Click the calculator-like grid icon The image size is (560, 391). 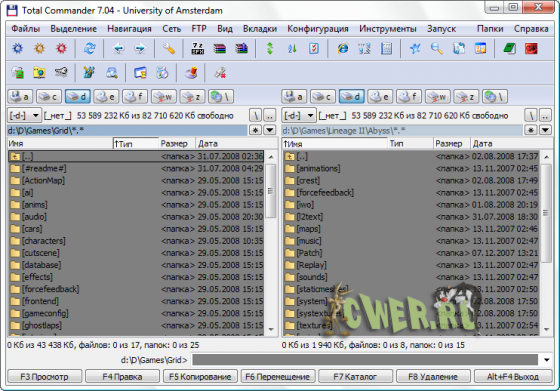pos(386,48)
